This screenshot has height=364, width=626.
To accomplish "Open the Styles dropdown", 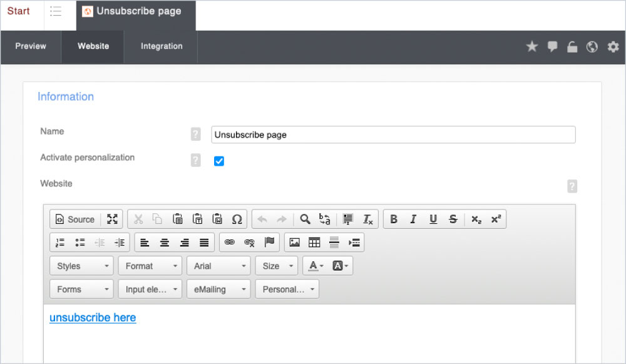I will [x=81, y=266].
